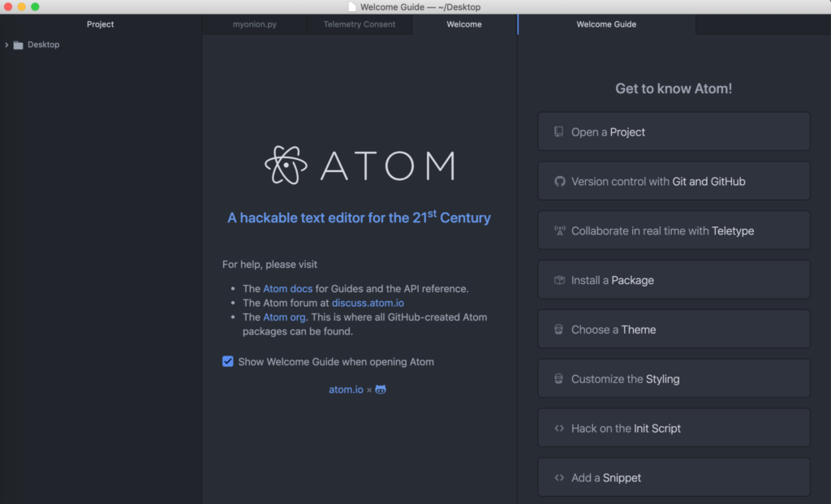Image resolution: width=831 pixels, height=504 pixels.
Task: Open the Atom org link
Action: pyautogui.click(x=284, y=317)
